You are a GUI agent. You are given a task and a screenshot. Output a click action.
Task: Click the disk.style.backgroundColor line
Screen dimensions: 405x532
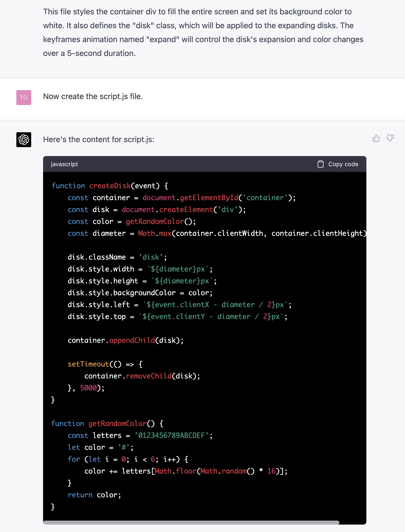tap(140, 293)
